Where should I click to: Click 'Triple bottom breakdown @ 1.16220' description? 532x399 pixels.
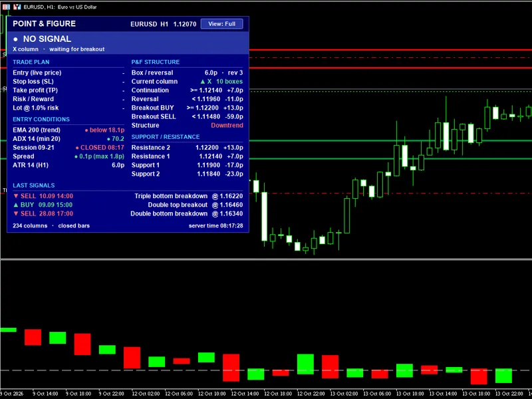tap(189, 196)
